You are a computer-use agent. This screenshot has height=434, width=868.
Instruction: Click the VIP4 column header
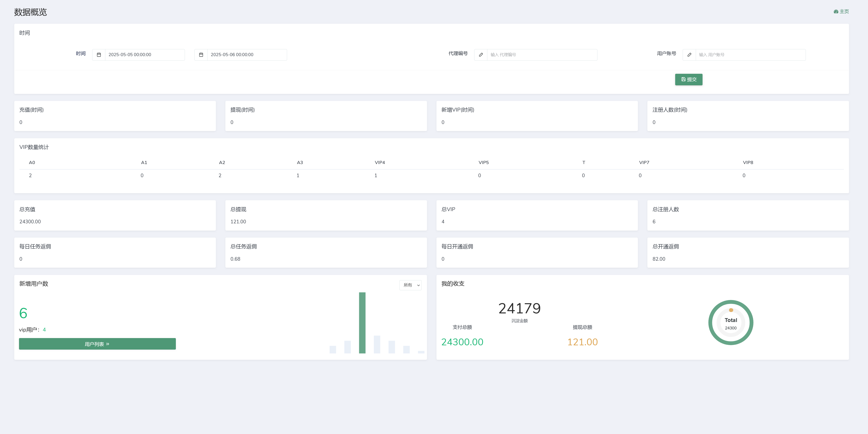pyautogui.click(x=380, y=162)
